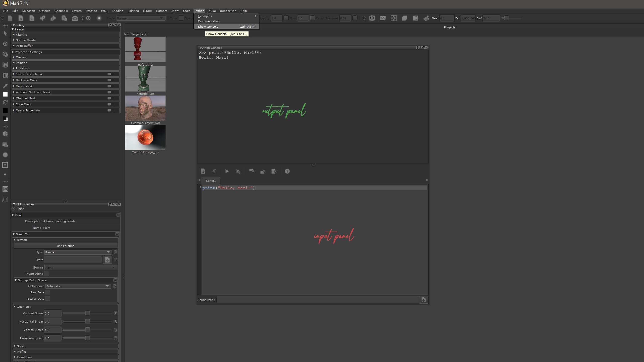Click the load script file icon
644x362 pixels.
click(203, 171)
